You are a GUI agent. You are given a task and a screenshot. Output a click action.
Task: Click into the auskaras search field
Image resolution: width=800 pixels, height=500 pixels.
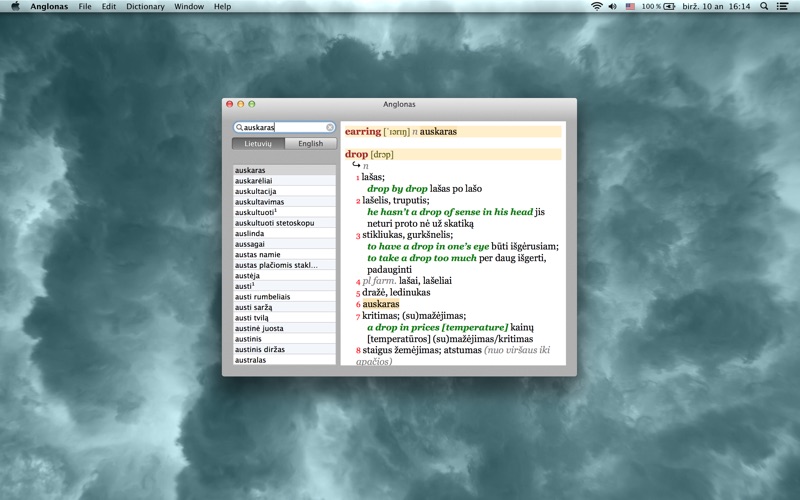pos(284,127)
